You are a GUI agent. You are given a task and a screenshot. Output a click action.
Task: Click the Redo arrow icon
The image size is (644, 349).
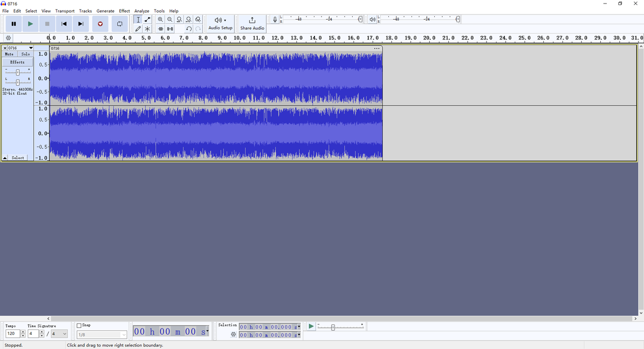click(198, 29)
